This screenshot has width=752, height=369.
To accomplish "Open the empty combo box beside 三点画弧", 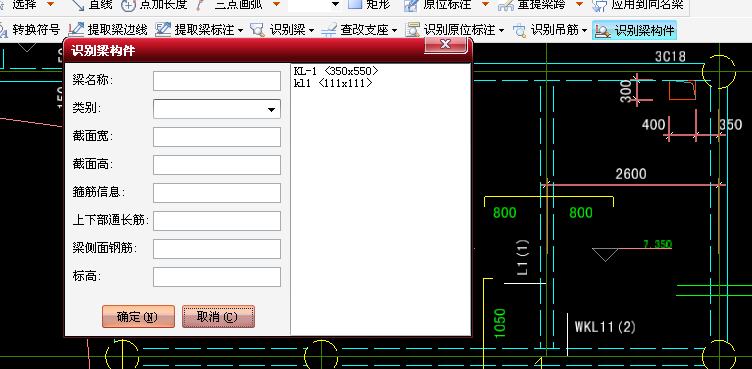I will pyautogui.click(x=336, y=5).
